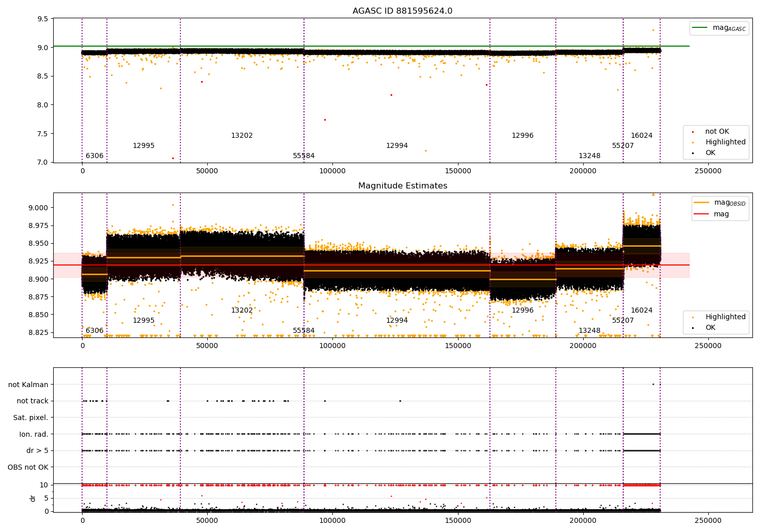Select the 'Ion. rad.' axis label
The width and height of the screenshot is (760, 532).
[34, 434]
